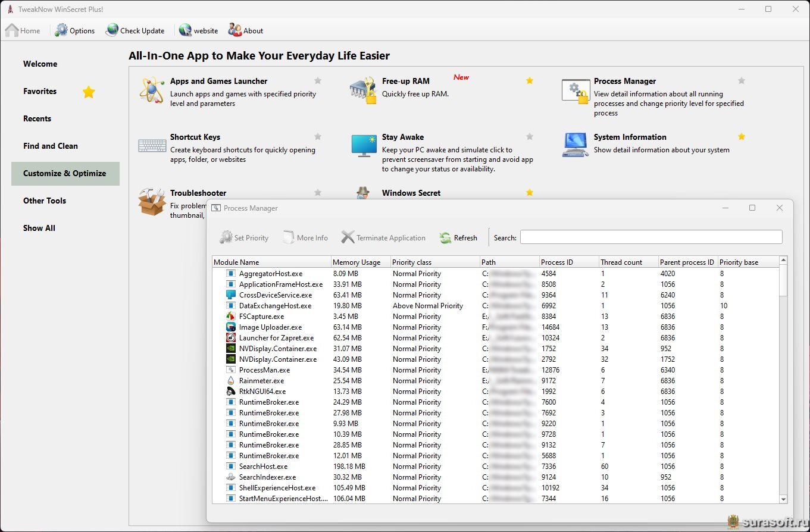The height and width of the screenshot is (532, 810).
Task: Select the Welcome sidebar tab
Action: click(65, 64)
